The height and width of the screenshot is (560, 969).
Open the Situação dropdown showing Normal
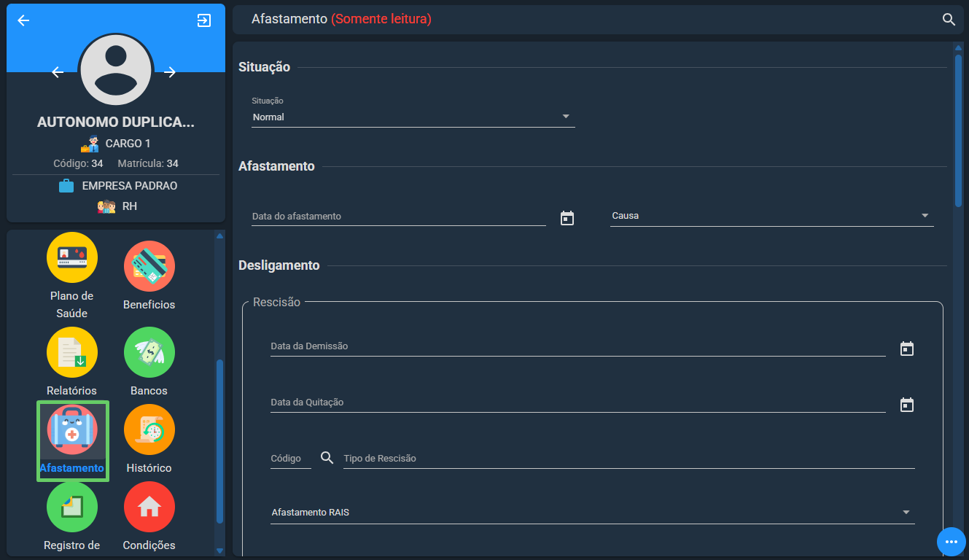413,117
